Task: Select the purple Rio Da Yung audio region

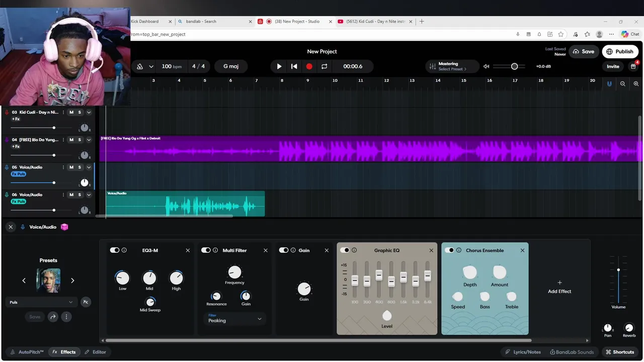Action: click(370, 149)
